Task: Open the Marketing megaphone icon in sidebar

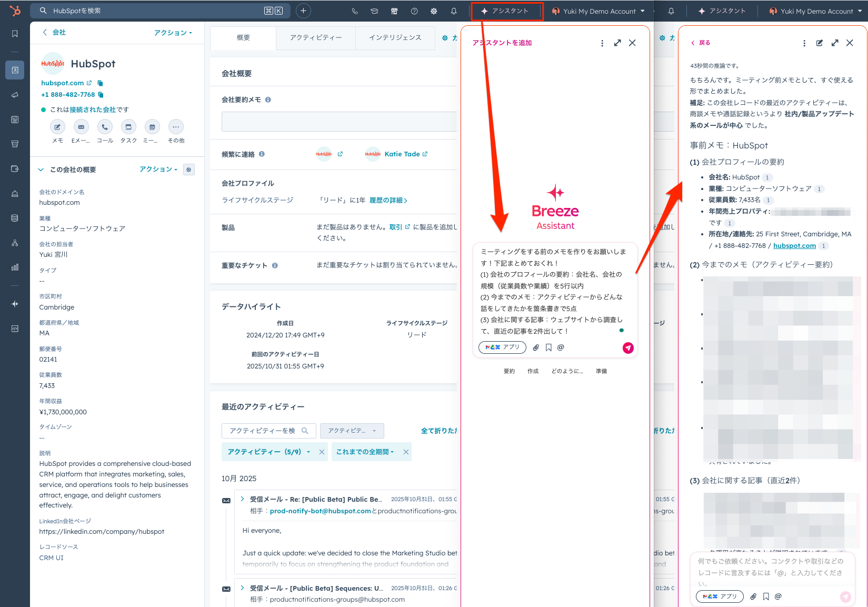Action: click(x=15, y=95)
